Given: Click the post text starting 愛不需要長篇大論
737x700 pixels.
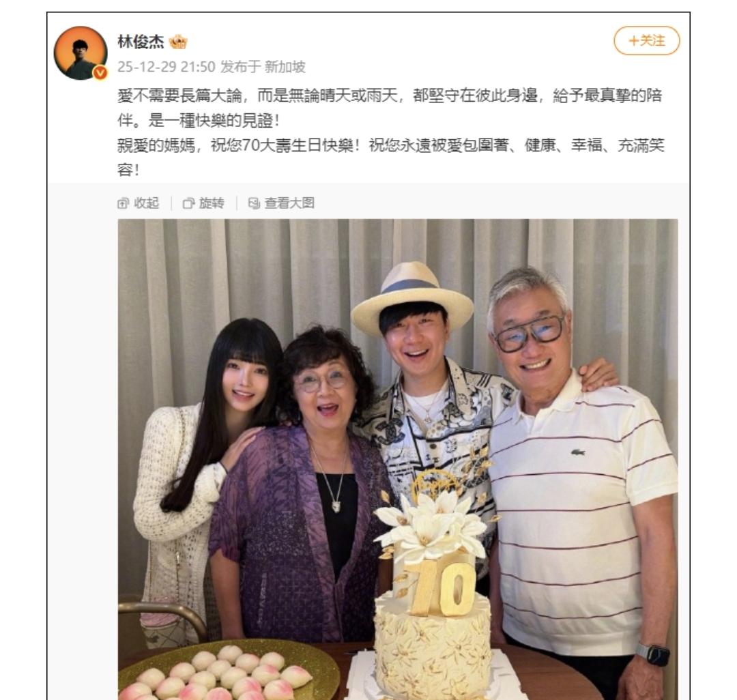Looking at the screenshot, I should point(390,108).
